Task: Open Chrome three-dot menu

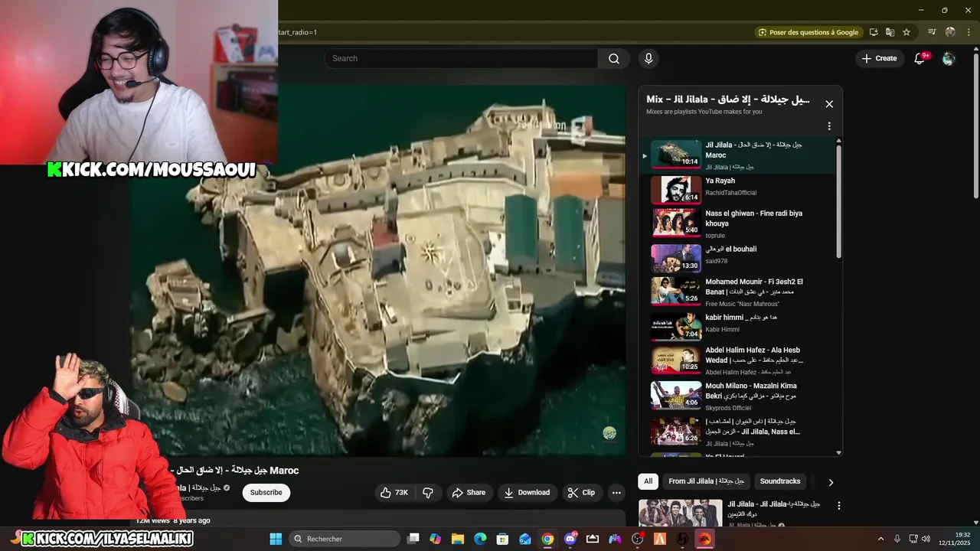Action: pos(969,32)
